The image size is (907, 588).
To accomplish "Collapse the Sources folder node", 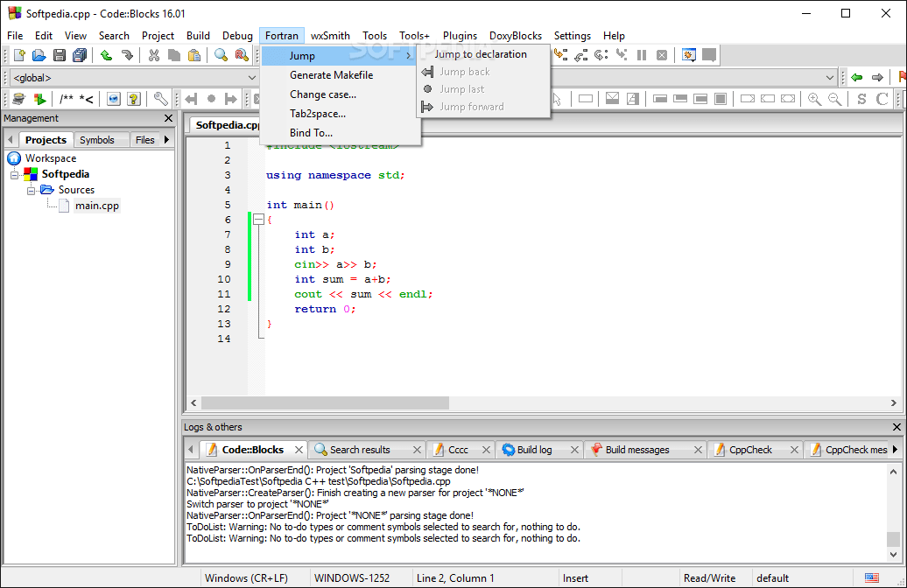I will coord(32,190).
